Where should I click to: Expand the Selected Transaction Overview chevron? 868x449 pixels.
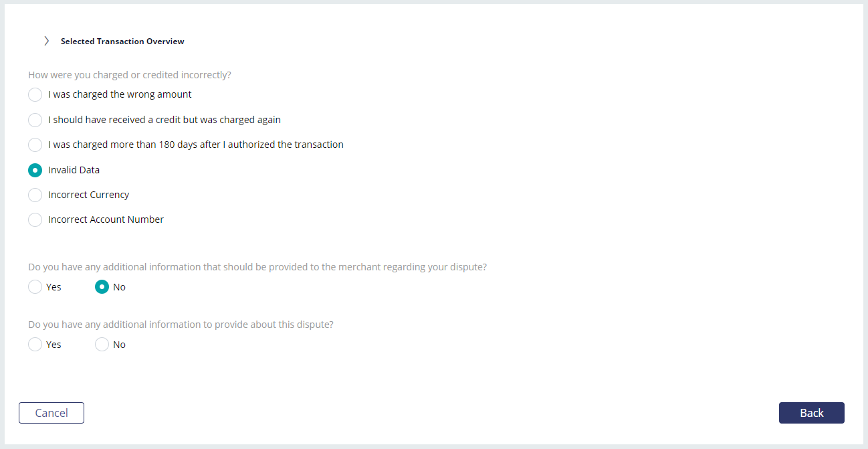46,41
